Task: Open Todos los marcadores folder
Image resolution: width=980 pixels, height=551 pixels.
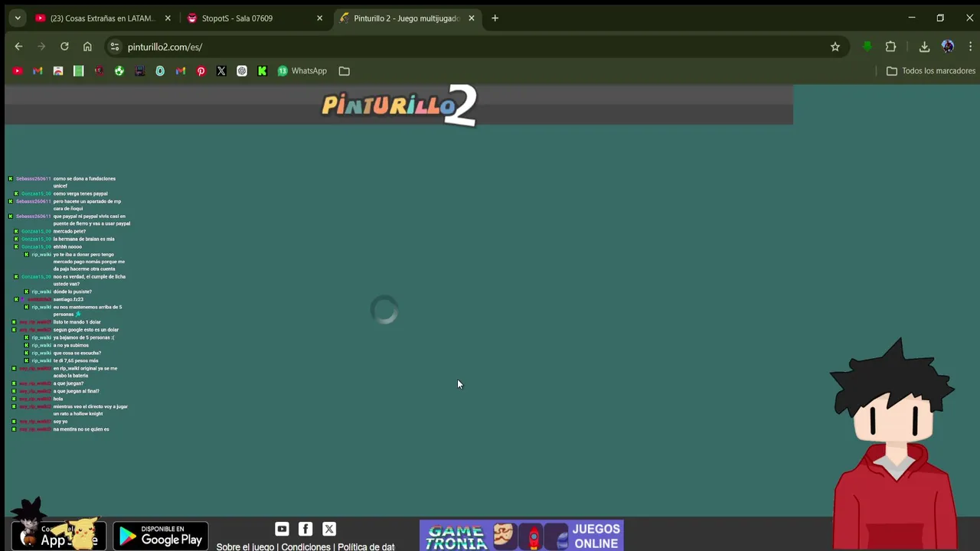Action: click(931, 71)
